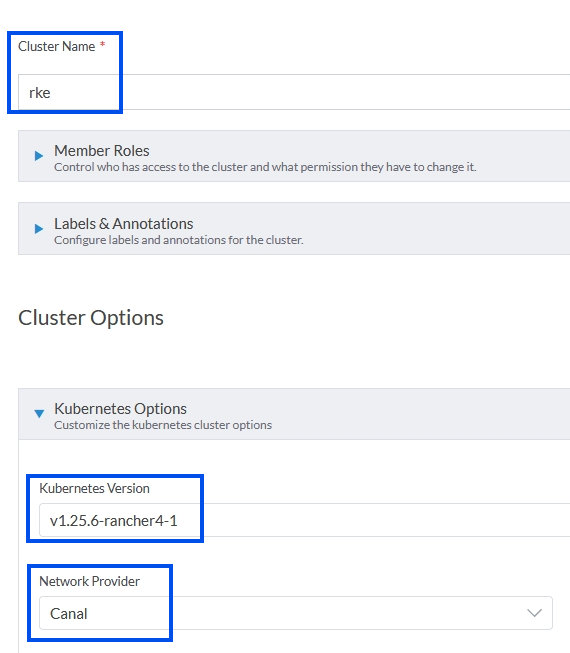
Task: Click the Network Provider label
Action: pyautogui.click(x=90, y=581)
